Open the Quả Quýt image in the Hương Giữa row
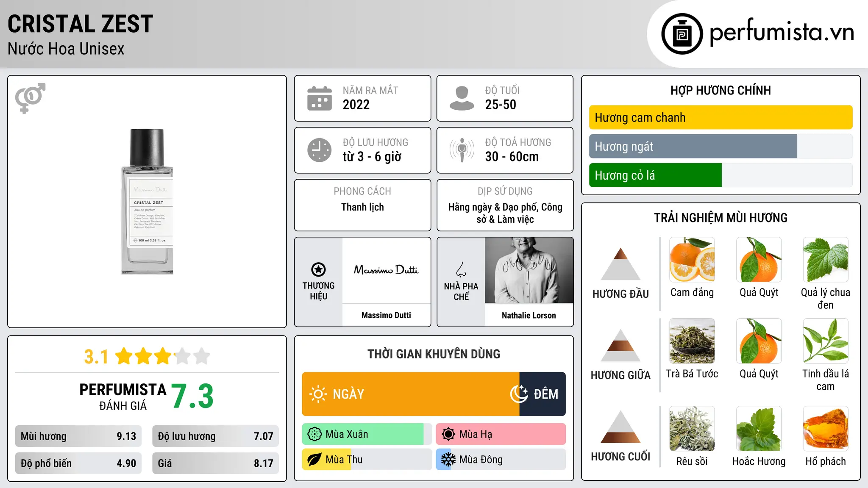This screenshot has width=868, height=488. tap(759, 341)
